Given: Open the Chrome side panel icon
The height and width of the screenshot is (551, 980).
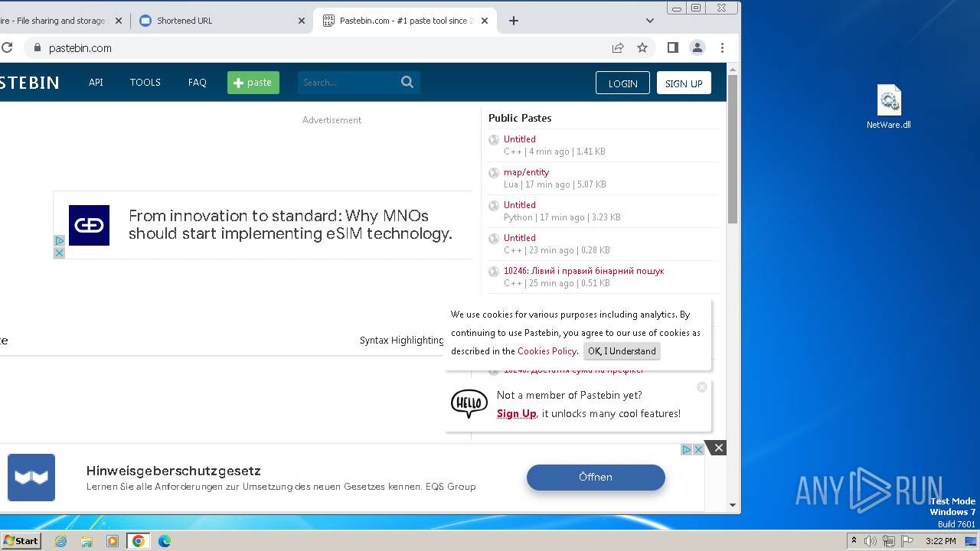Looking at the screenshot, I should coord(672,47).
